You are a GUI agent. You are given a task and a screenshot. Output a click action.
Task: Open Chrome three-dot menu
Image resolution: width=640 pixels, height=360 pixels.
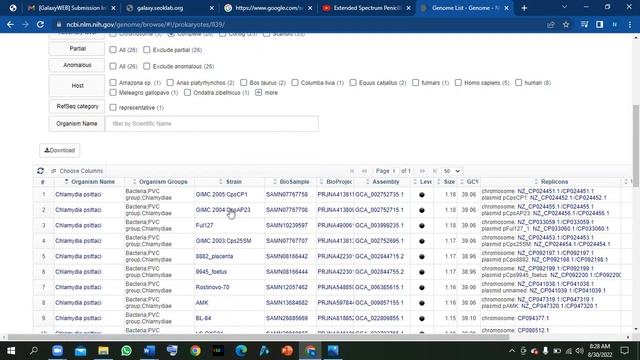pyautogui.click(x=630, y=24)
